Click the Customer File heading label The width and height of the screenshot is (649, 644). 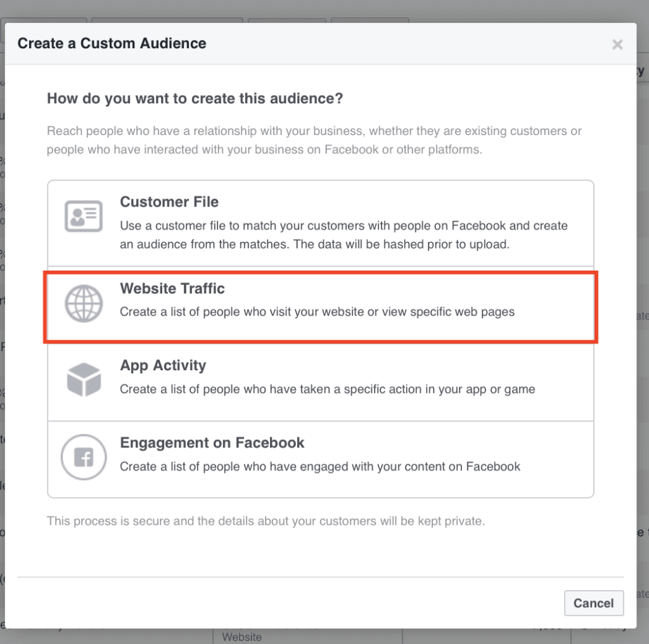coord(169,202)
